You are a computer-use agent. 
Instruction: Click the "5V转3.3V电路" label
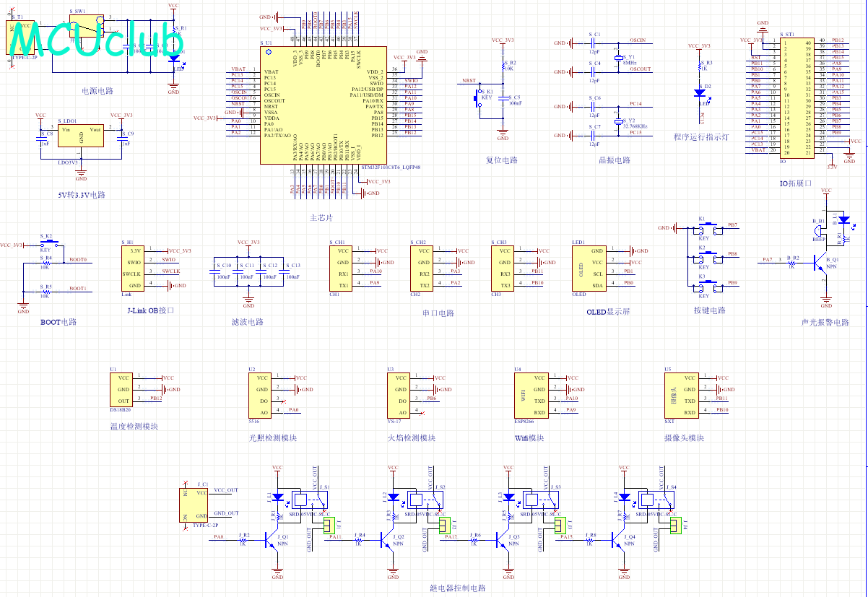(82, 195)
